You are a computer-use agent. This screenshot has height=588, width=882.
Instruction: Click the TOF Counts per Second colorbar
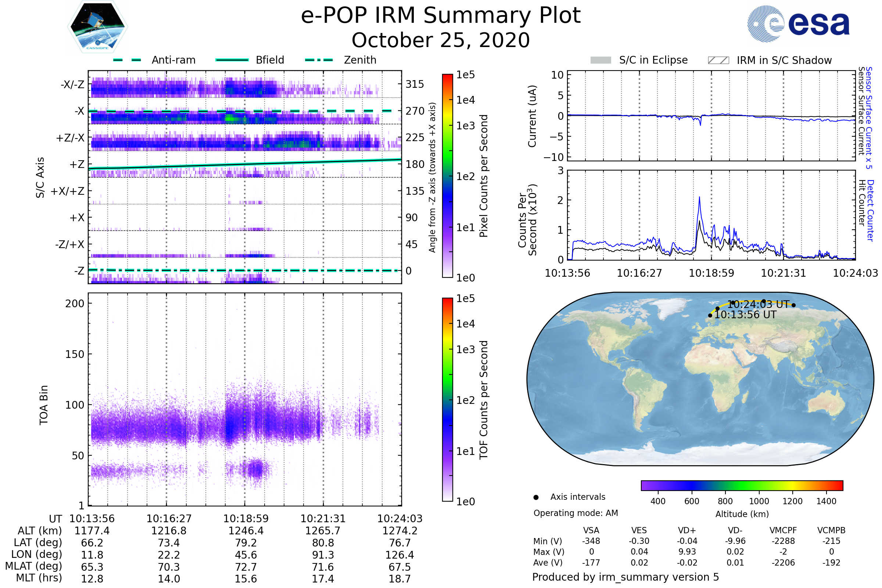[x=448, y=399]
